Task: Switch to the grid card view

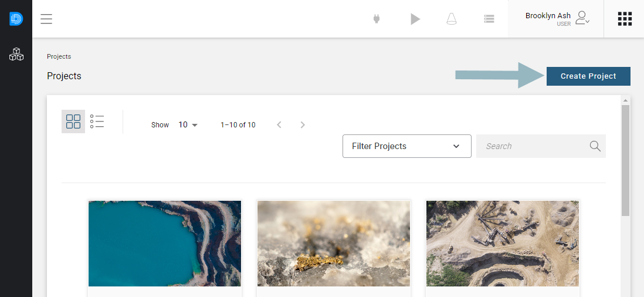Action: (x=73, y=122)
